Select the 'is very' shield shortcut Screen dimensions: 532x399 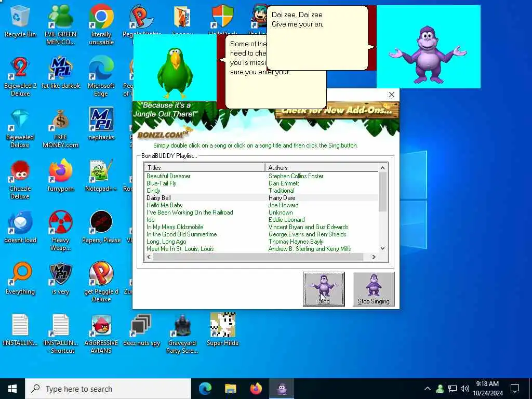[x=60, y=279]
